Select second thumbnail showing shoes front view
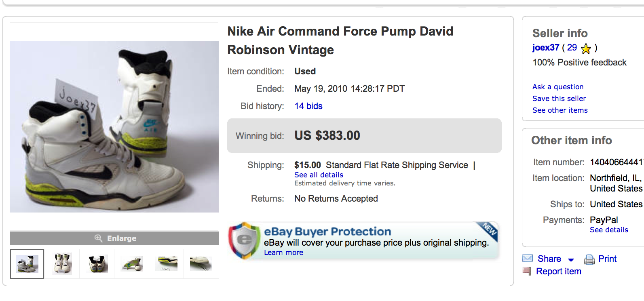This screenshot has width=644, height=301. point(62,264)
